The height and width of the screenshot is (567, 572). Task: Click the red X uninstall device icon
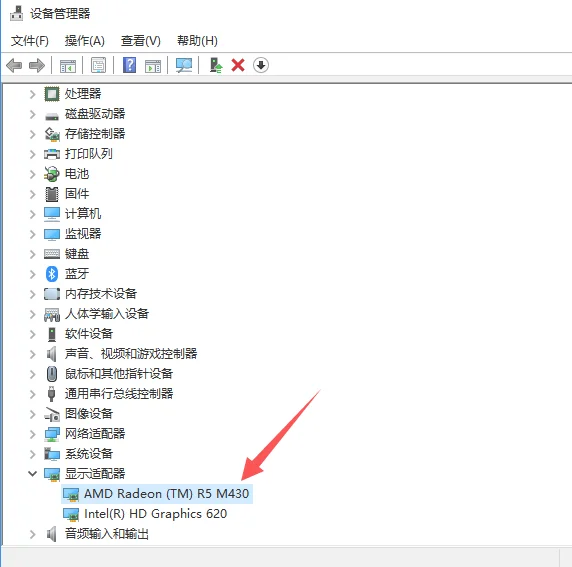[238, 66]
